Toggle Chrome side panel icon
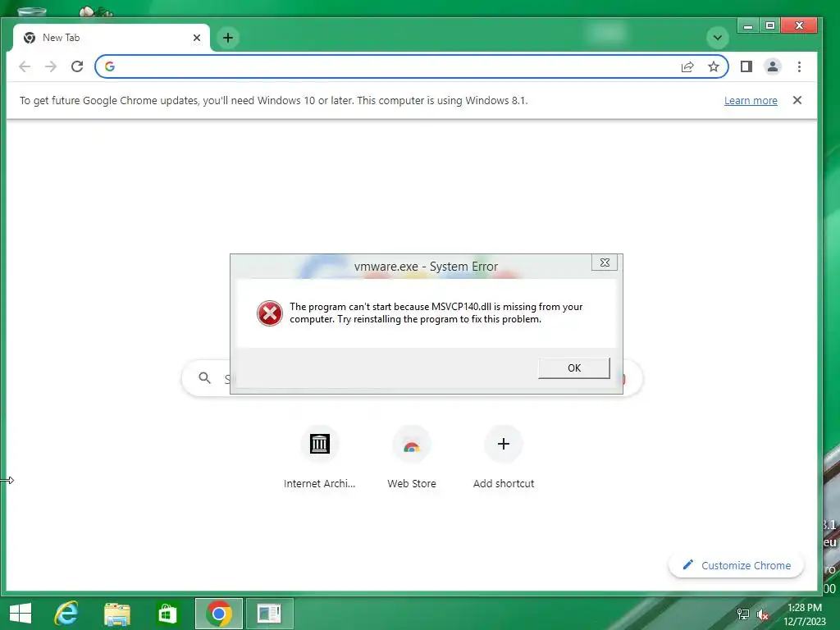The image size is (840, 630). pos(746,66)
